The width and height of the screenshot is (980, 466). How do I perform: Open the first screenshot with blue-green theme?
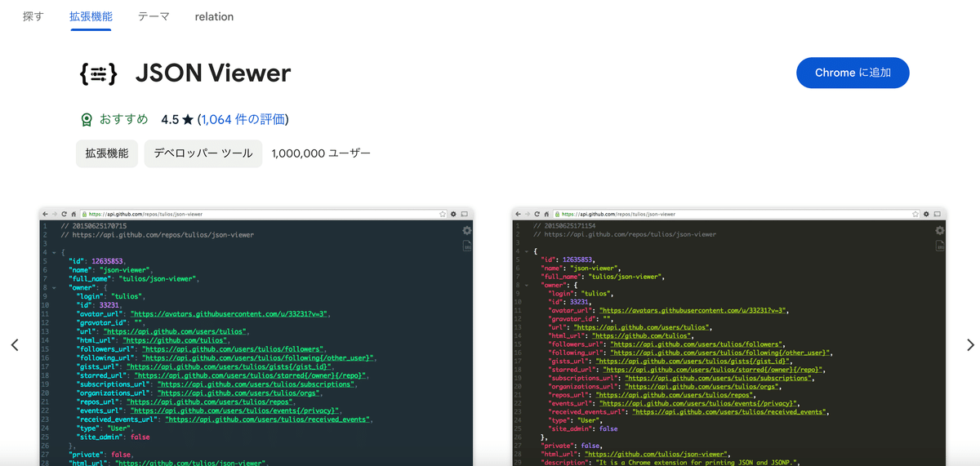(256, 337)
